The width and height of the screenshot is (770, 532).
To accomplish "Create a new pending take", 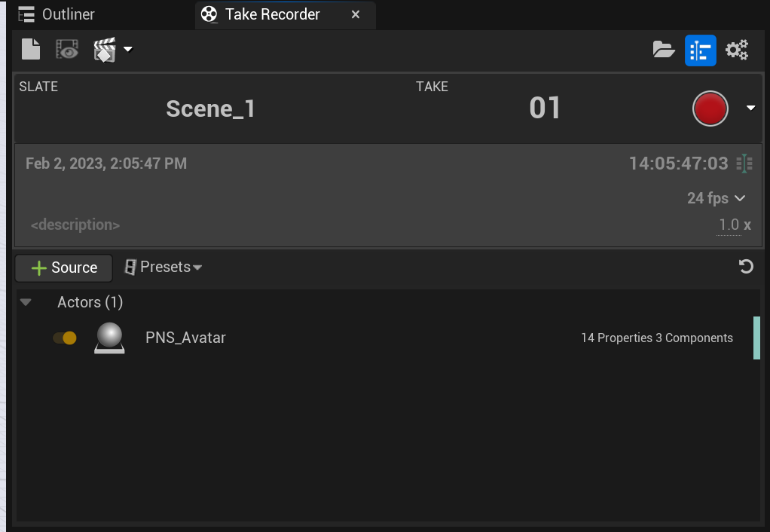I will tap(30, 49).
